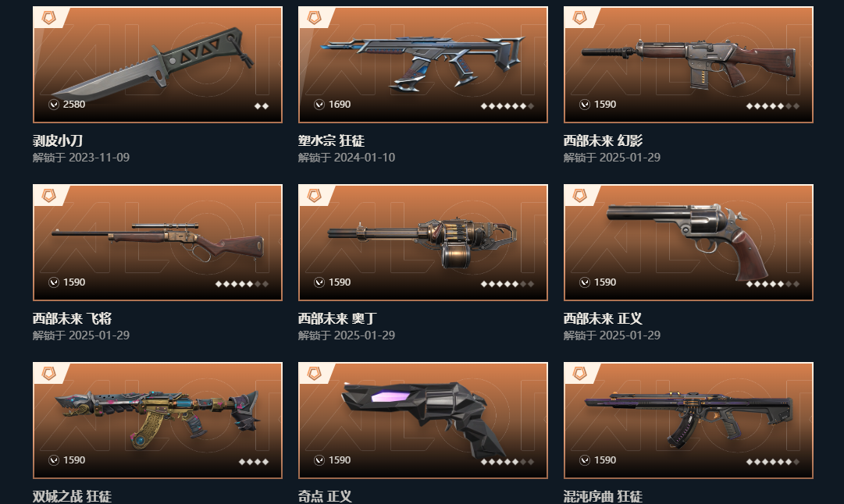The width and height of the screenshot is (844, 504).
Task: Open the 塑水宗 狂徒 title link
Action: coord(332,141)
